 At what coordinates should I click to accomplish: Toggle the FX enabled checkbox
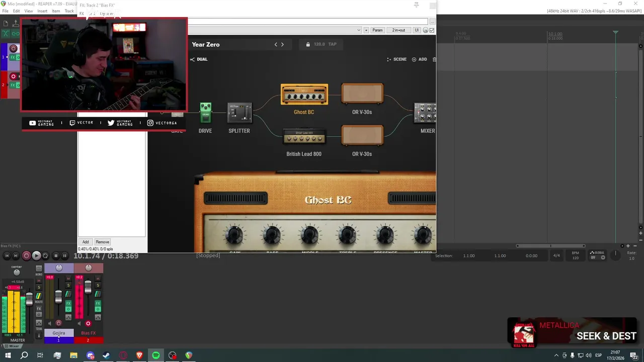pos(432,30)
